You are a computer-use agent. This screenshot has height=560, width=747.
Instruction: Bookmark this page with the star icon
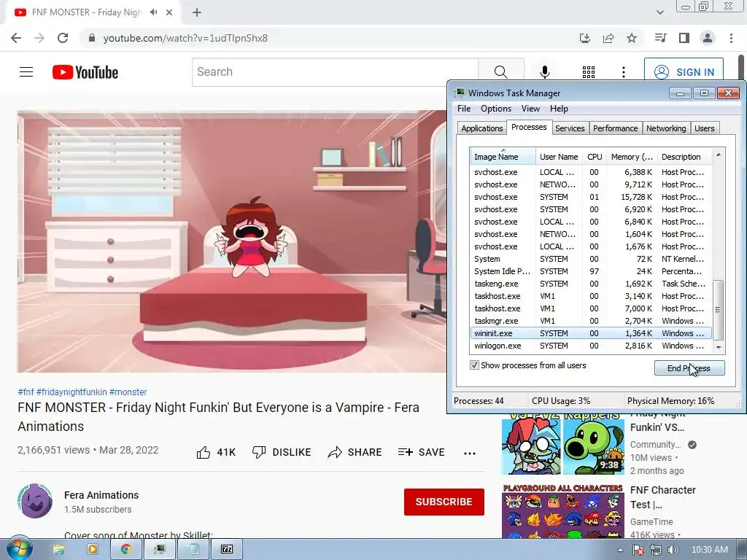(x=632, y=38)
